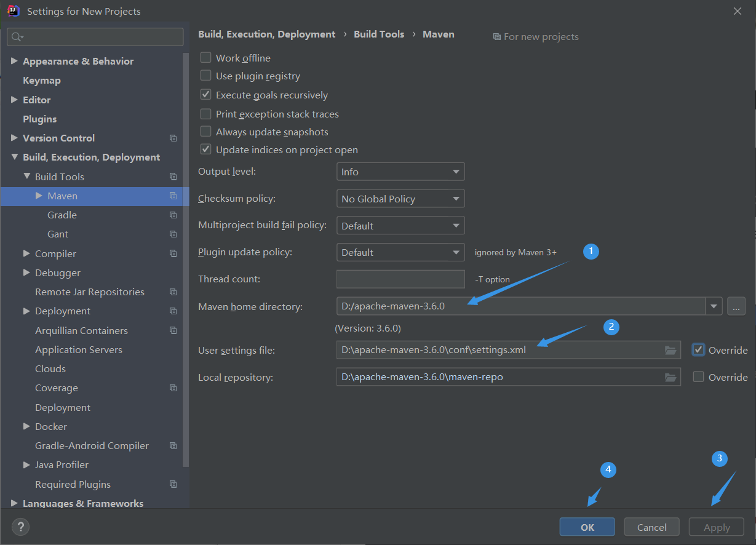Open the Plugin update policy dropdown
This screenshot has width=756, height=545.
coord(400,252)
